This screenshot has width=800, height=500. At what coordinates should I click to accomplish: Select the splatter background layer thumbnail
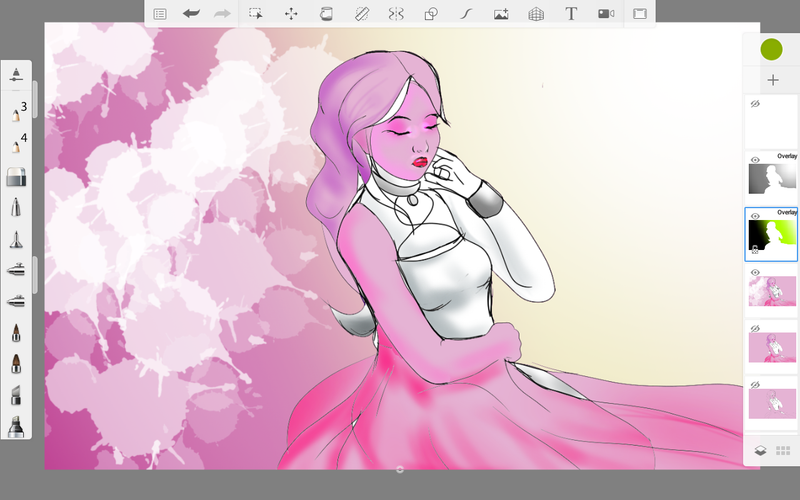click(x=772, y=291)
